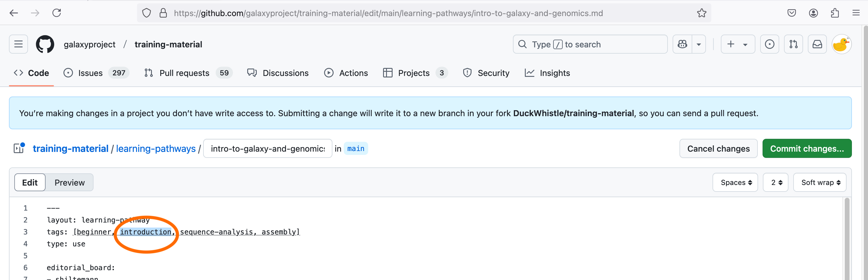Open training-material repository link in header

point(168,44)
